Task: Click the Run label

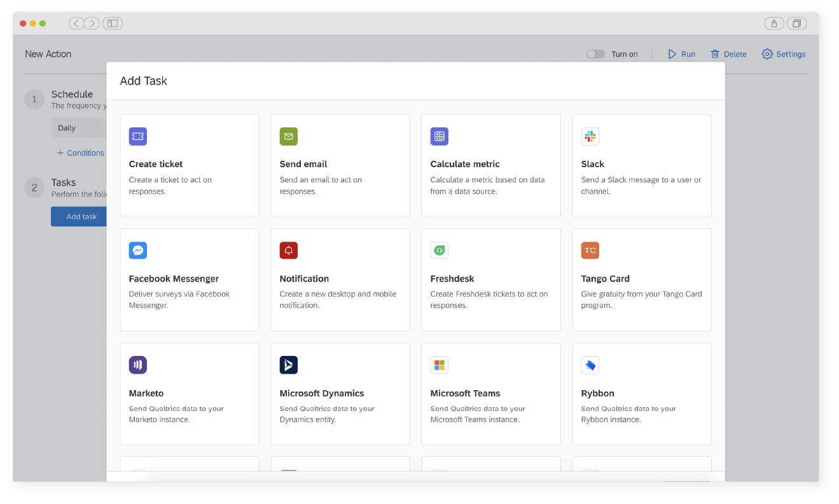Action: (688, 54)
